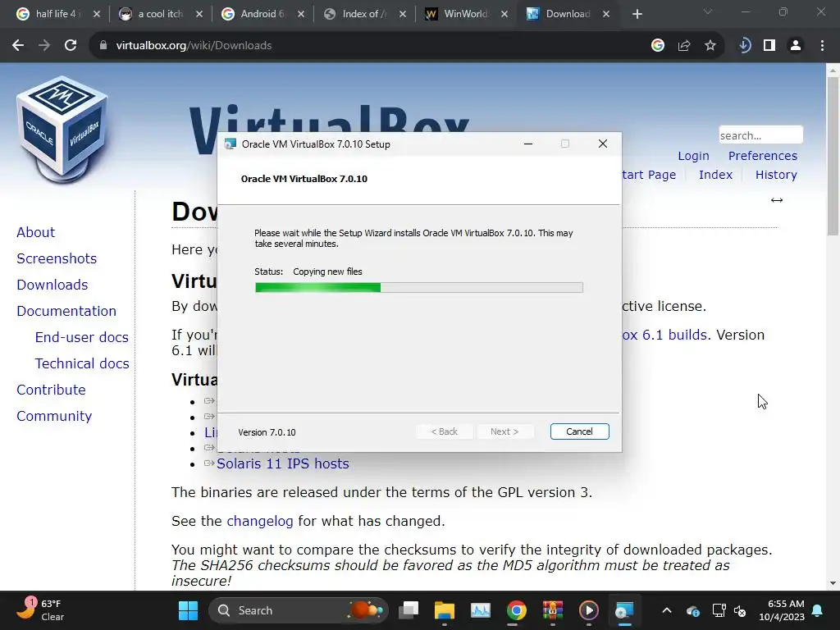Switch to the 'a cool itch' tab

point(160,15)
